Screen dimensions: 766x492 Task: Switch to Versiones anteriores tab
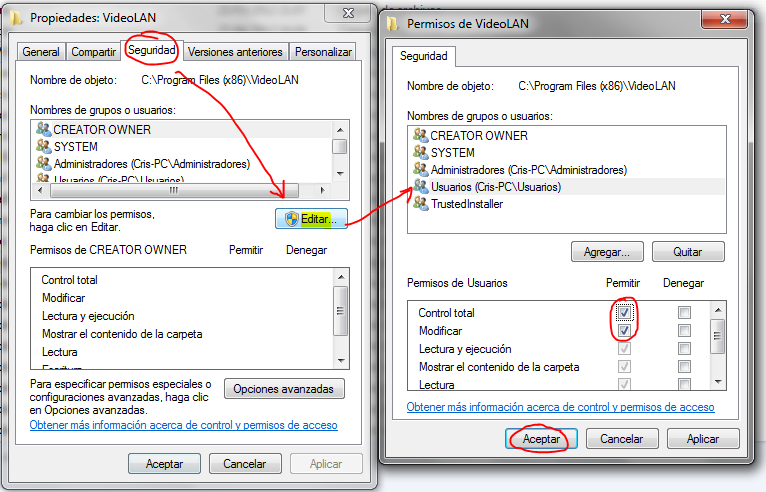235,52
